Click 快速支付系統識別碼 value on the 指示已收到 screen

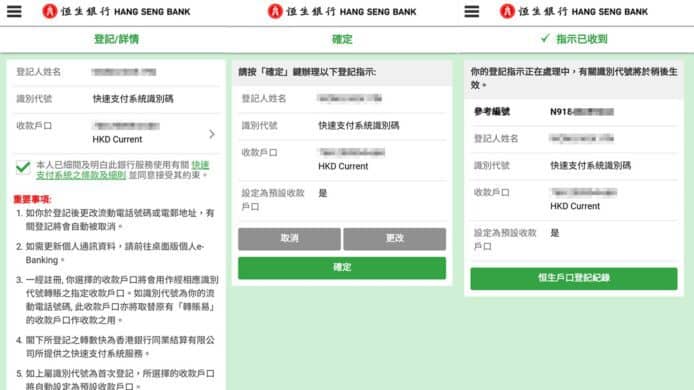(590, 166)
